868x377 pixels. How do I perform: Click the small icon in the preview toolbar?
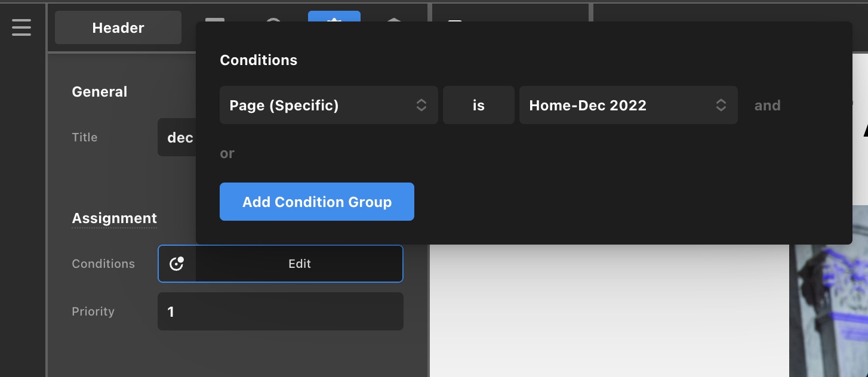pos(455,20)
